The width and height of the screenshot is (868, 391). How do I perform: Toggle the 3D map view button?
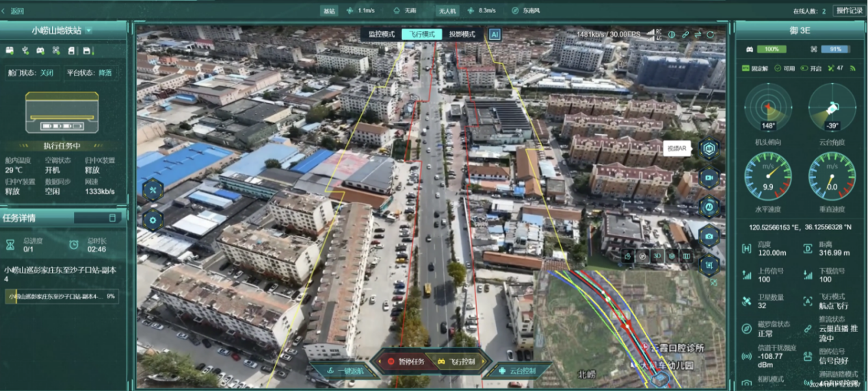(657, 256)
